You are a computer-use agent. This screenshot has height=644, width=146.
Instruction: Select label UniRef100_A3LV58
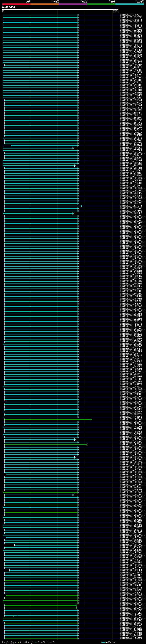pyautogui.click(x=131, y=610)
